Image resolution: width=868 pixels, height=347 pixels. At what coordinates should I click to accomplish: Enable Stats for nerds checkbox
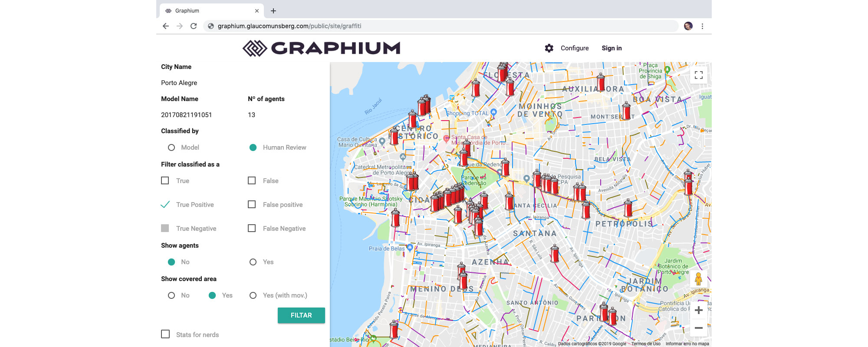(x=165, y=334)
